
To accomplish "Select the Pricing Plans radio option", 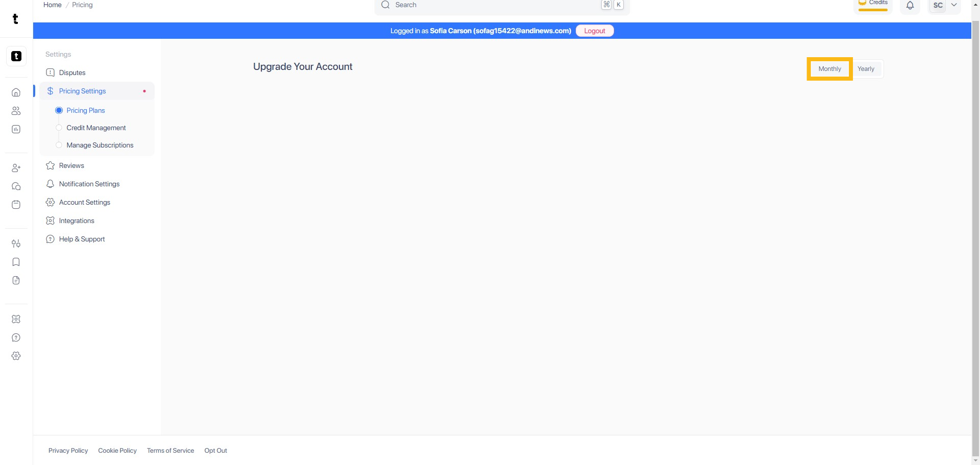I will (x=59, y=110).
